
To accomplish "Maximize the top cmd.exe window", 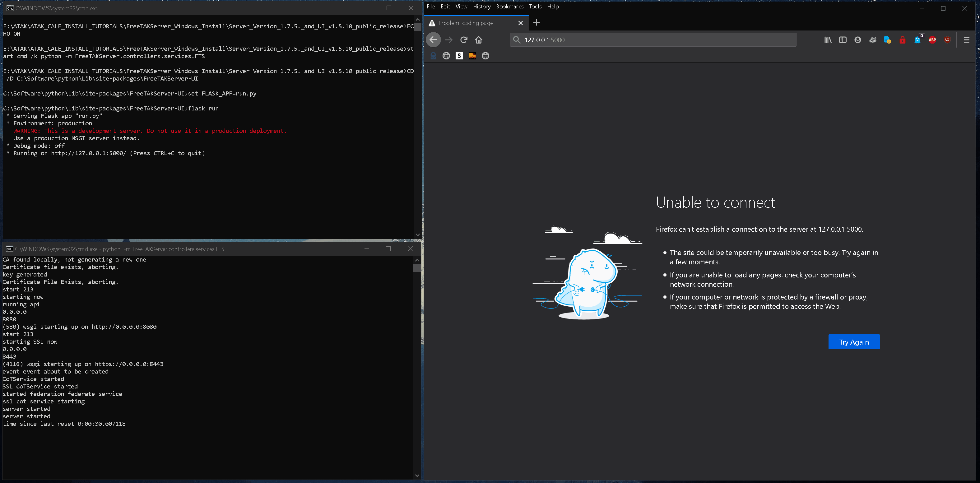I will click(x=389, y=8).
